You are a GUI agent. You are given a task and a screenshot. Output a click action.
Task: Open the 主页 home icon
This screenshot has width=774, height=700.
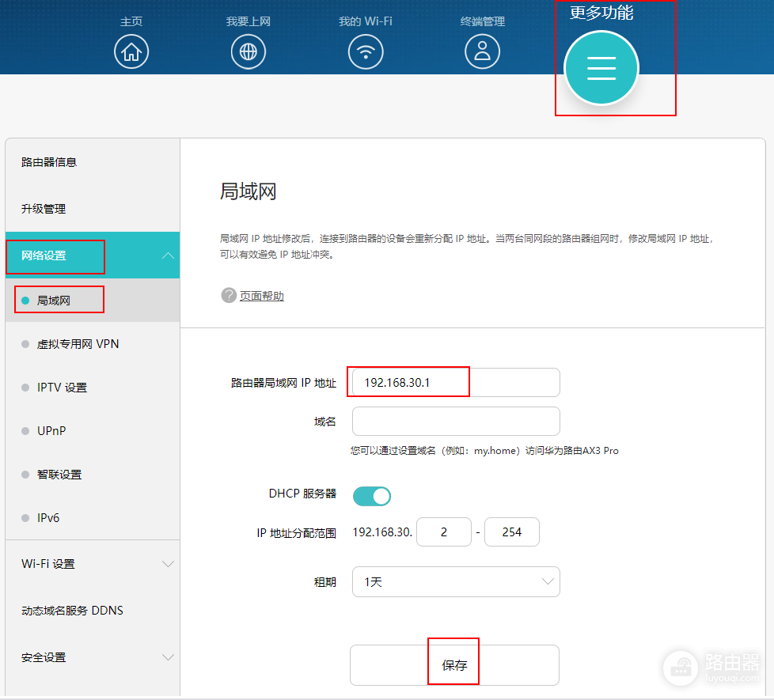click(x=131, y=51)
